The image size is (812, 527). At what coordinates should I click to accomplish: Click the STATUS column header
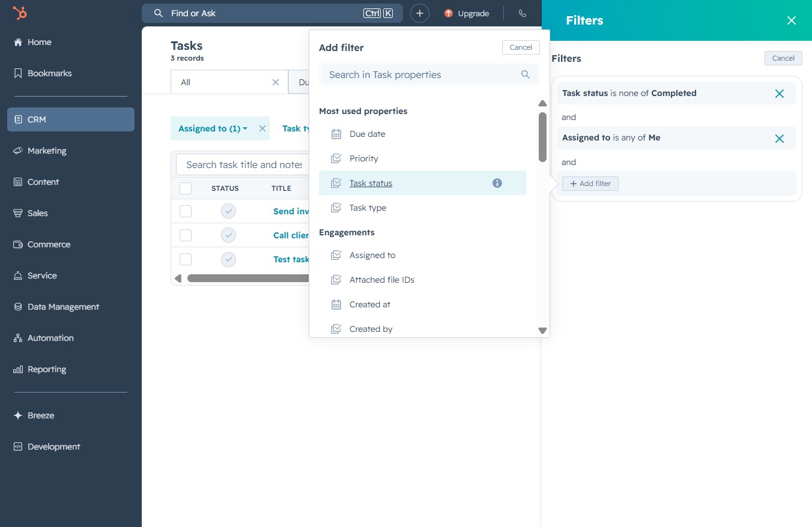pyautogui.click(x=225, y=188)
